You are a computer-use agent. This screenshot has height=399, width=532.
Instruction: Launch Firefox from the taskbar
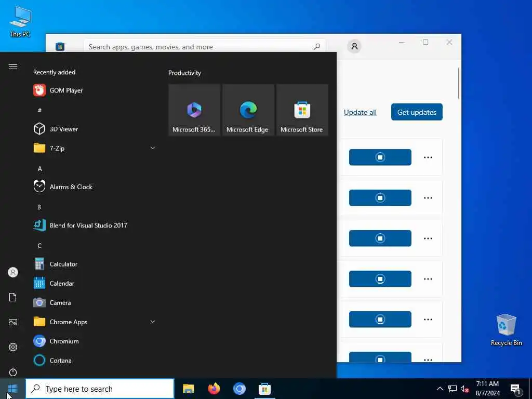(214, 389)
